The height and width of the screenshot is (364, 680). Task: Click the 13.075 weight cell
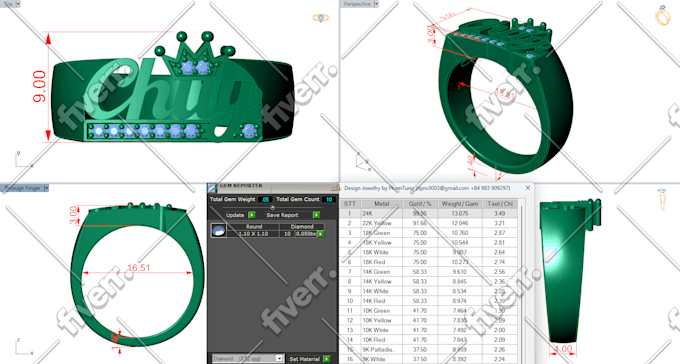(x=460, y=213)
